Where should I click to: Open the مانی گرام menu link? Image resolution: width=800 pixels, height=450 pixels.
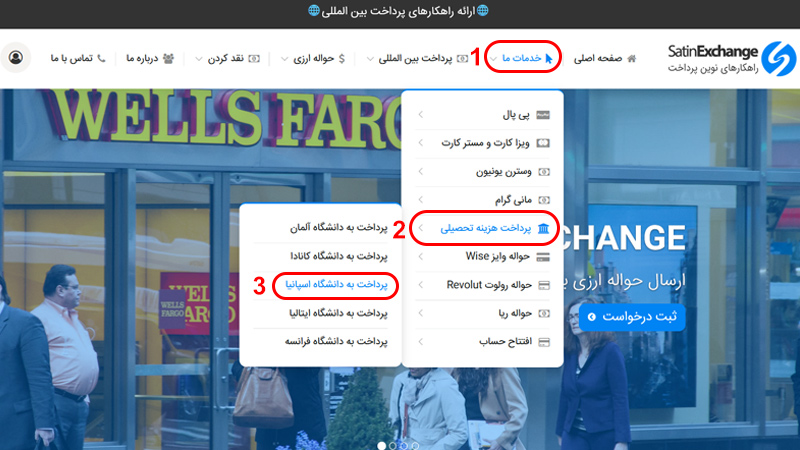[500, 200]
